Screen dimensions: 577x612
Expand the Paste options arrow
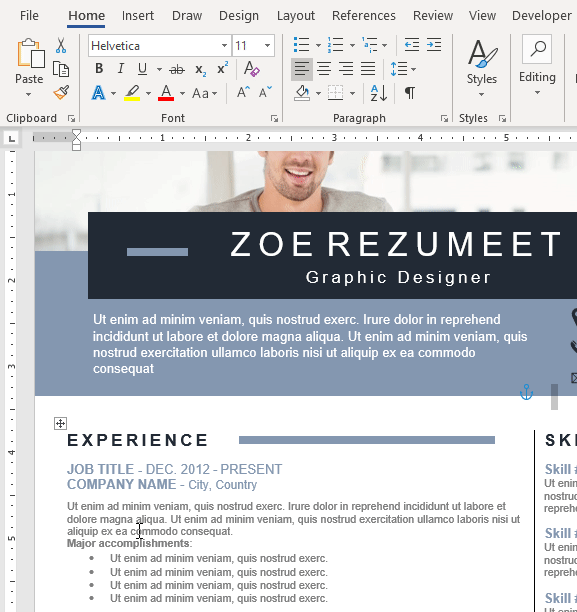click(28, 94)
